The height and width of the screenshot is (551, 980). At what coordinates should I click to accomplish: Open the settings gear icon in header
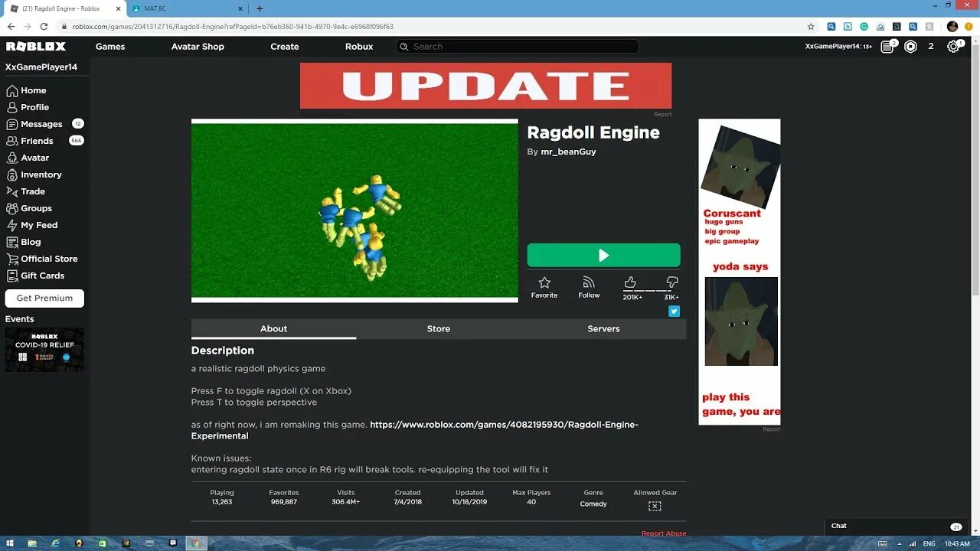[953, 47]
